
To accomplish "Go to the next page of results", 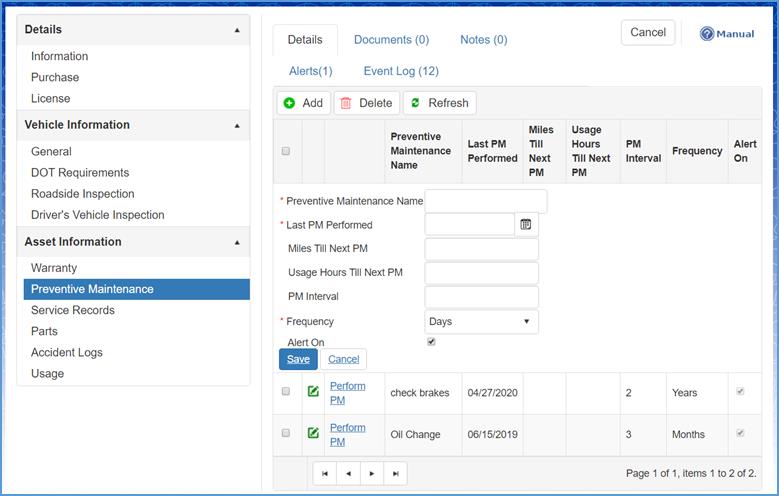I will (372, 473).
